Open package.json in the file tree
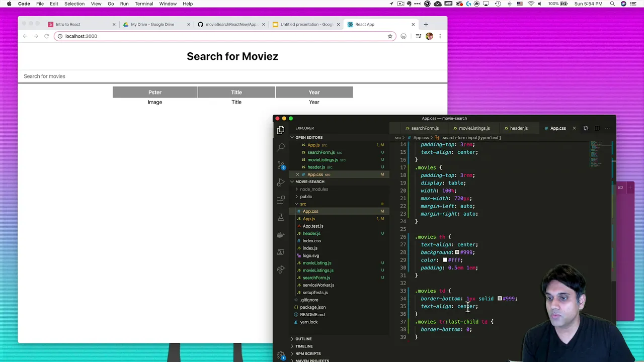The height and width of the screenshot is (362, 644). click(312, 307)
